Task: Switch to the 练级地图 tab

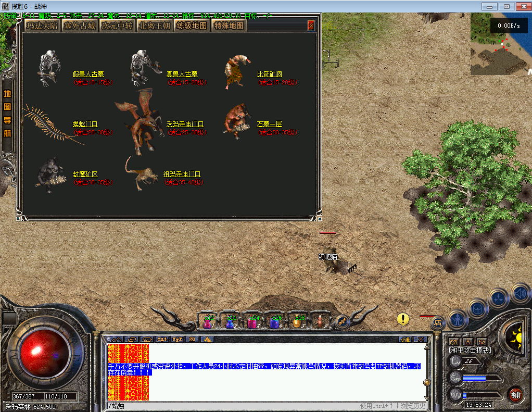Action: (192, 26)
